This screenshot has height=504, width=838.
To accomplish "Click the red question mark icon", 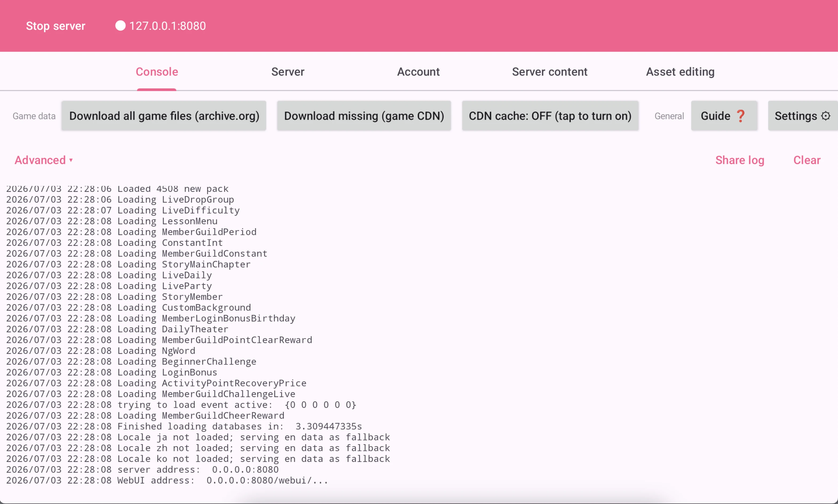I will [x=741, y=116].
